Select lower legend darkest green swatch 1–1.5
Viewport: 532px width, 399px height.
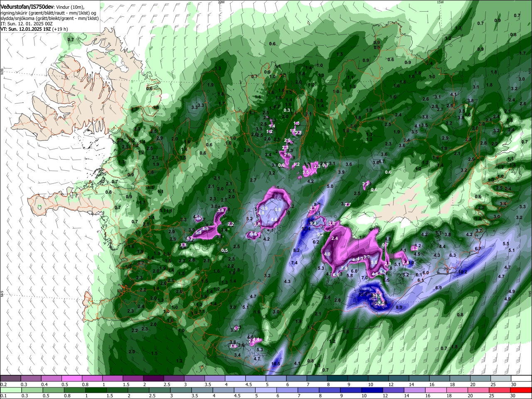(x=96, y=390)
